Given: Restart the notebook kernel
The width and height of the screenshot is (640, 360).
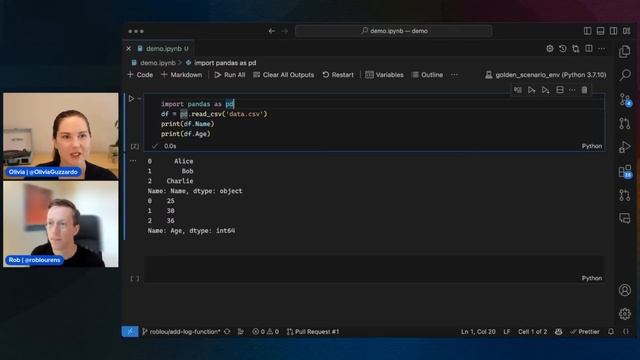Looking at the screenshot, I should click(338, 75).
